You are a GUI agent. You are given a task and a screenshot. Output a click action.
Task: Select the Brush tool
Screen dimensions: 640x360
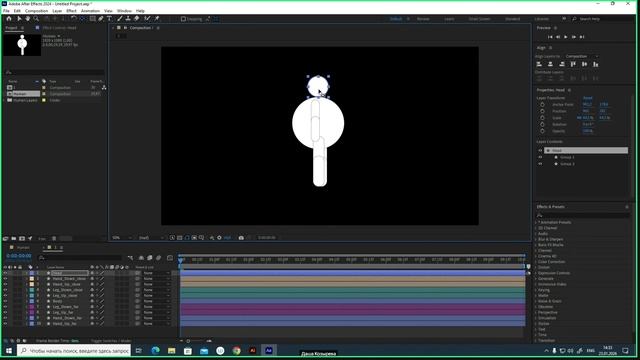point(120,19)
